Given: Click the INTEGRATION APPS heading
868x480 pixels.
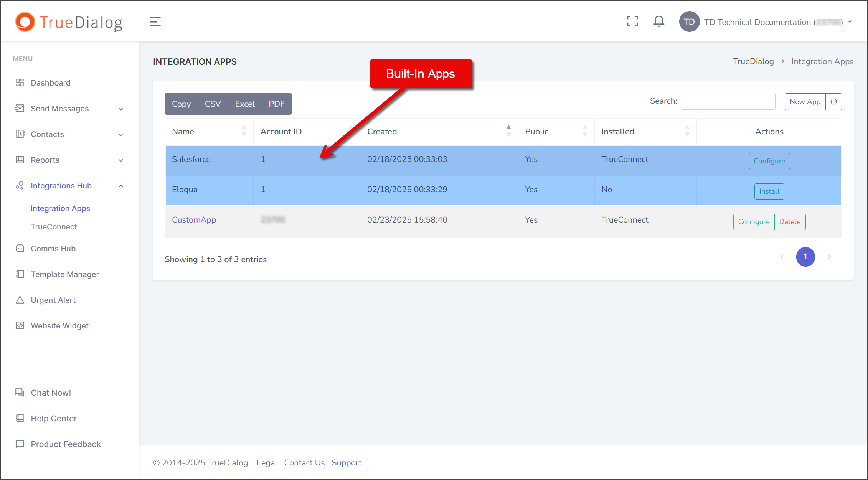Looking at the screenshot, I should [195, 62].
